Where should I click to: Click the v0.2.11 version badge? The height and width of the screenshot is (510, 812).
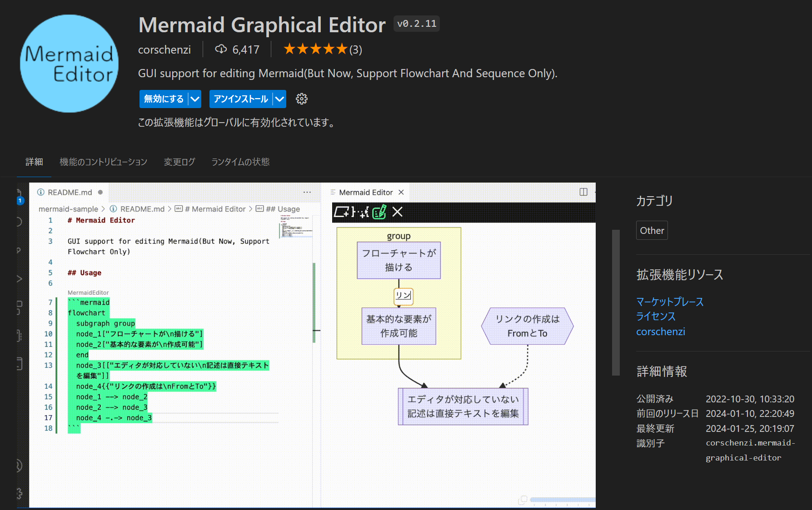point(417,24)
